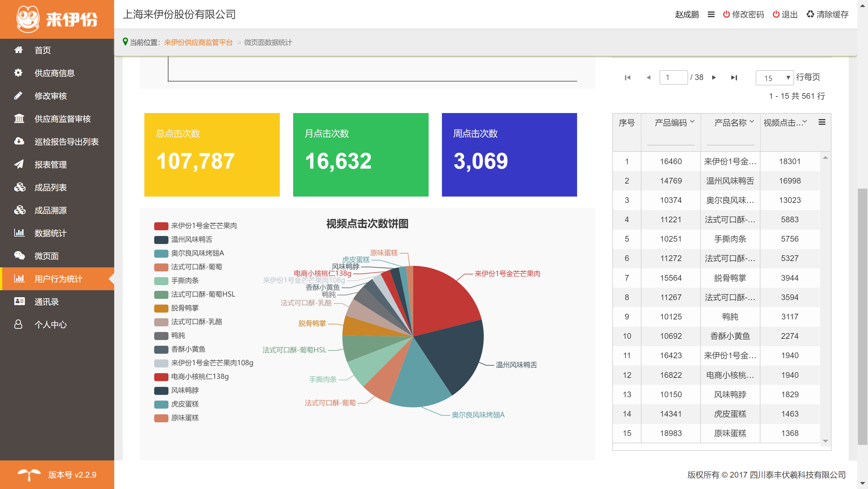Viewport: 868px width, 489px height.
Task: Jump to first page of table
Action: [628, 77]
